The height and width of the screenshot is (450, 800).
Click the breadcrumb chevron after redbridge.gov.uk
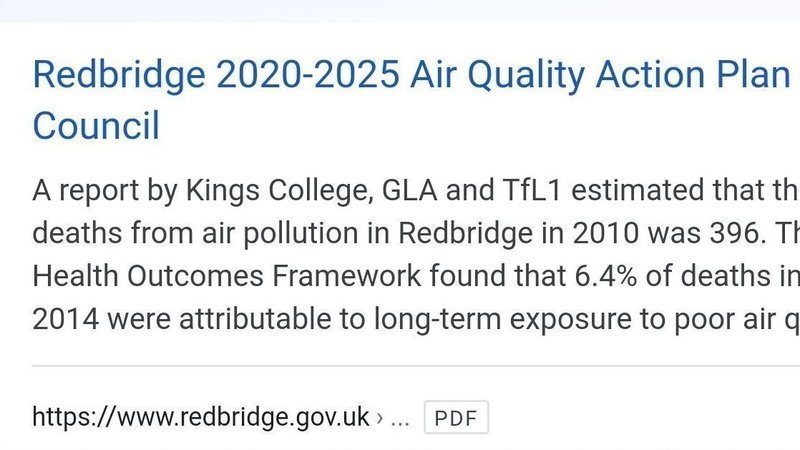click(380, 418)
